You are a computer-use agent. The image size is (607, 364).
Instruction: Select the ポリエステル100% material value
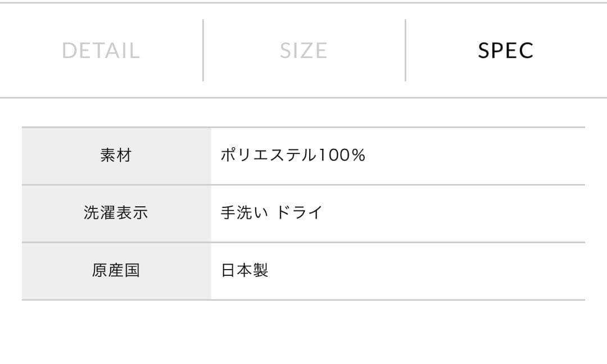coord(292,156)
